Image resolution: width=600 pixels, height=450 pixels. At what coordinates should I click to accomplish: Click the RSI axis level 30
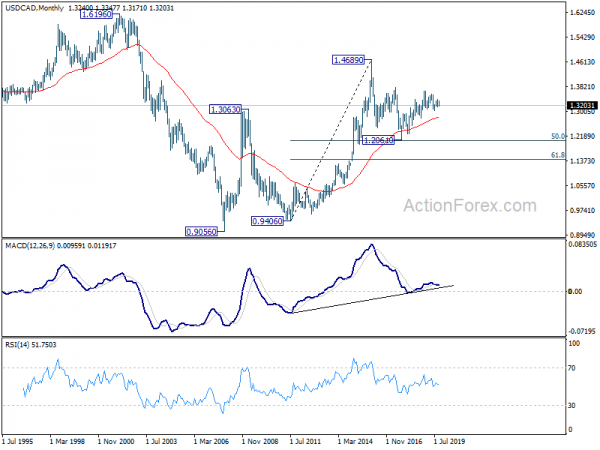tap(572, 405)
